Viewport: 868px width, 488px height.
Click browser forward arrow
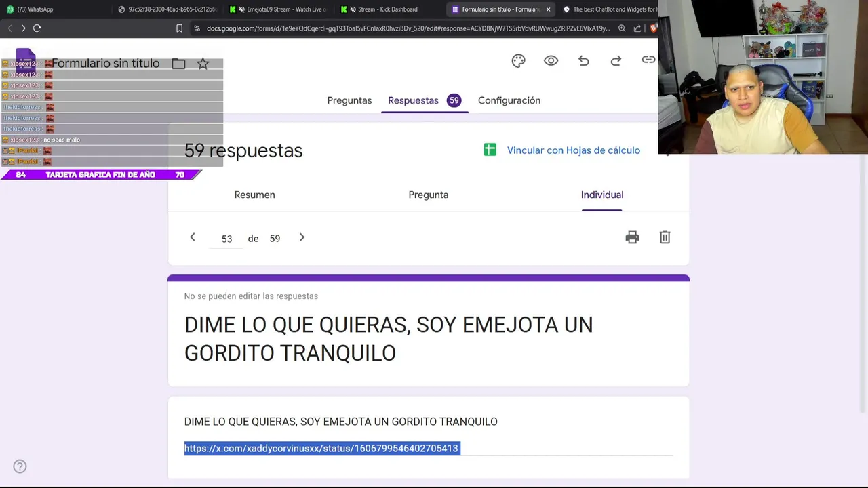pos(23,28)
